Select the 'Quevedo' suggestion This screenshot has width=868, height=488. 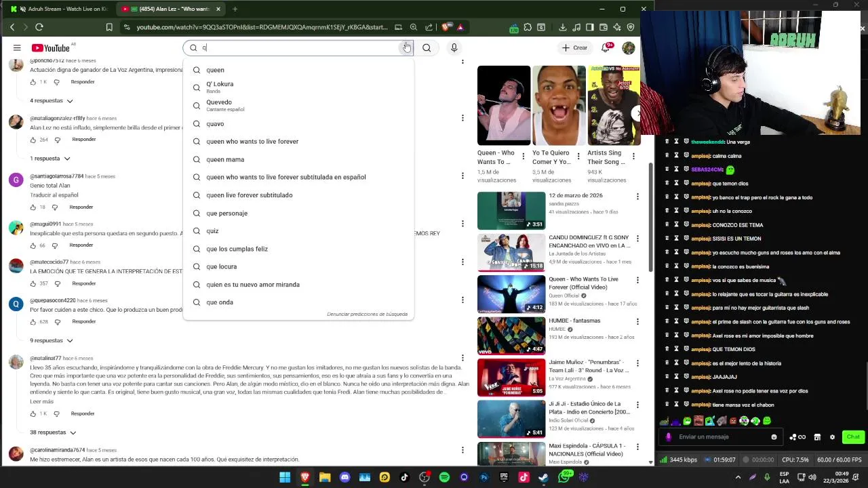[298, 105]
